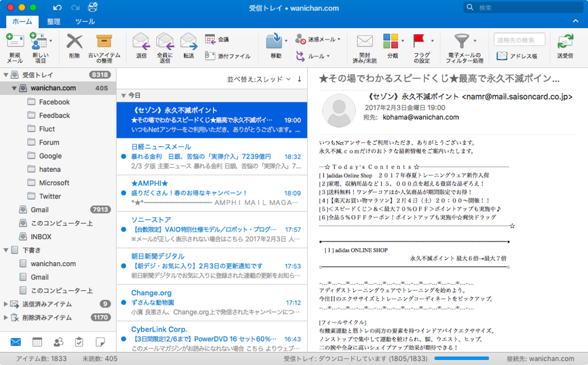Collapse the 今日 group in the message list
Viewport: 588px width, 365px height.
123,96
